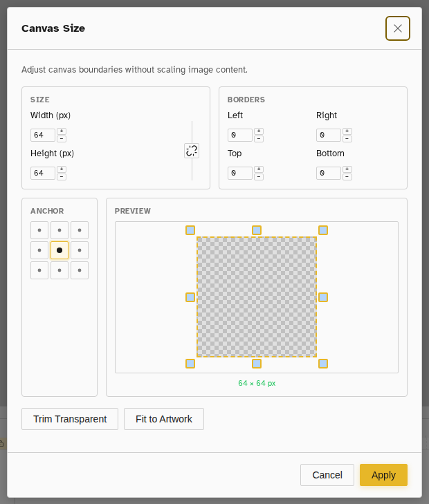The width and height of the screenshot is (429, 504).
Task: Click the top-right preview resize handle
Action: 323,230
